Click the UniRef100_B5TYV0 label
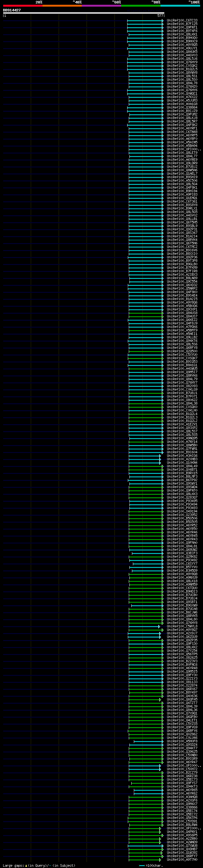The height and width of the screenshot is (868, 203). tap(182, 568)
